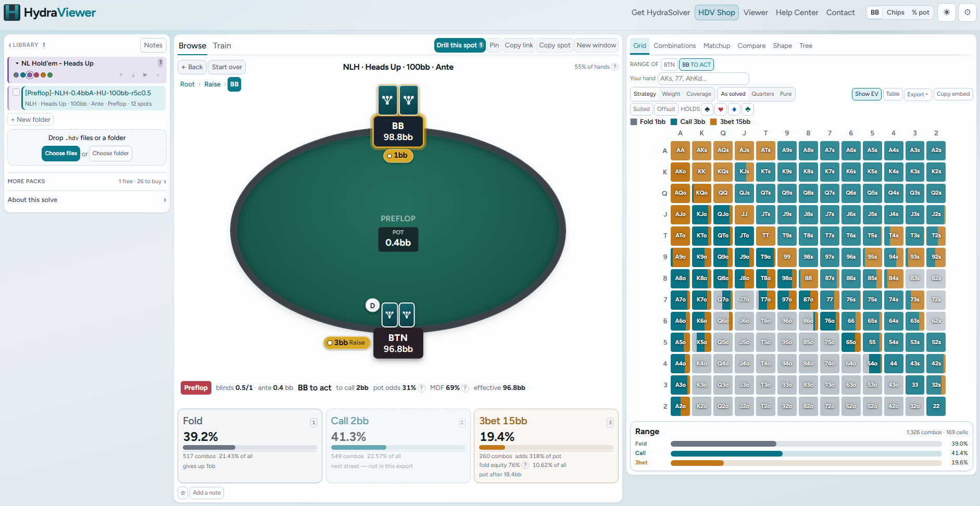The width and height of the screenshot is (980, 506).
Task: Expand About this solve section
Action: point(87,200)
